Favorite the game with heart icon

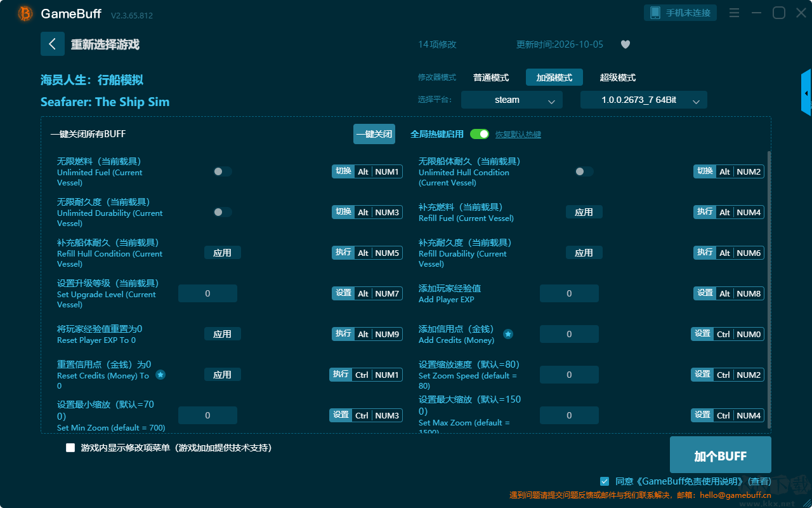(625, 44)
